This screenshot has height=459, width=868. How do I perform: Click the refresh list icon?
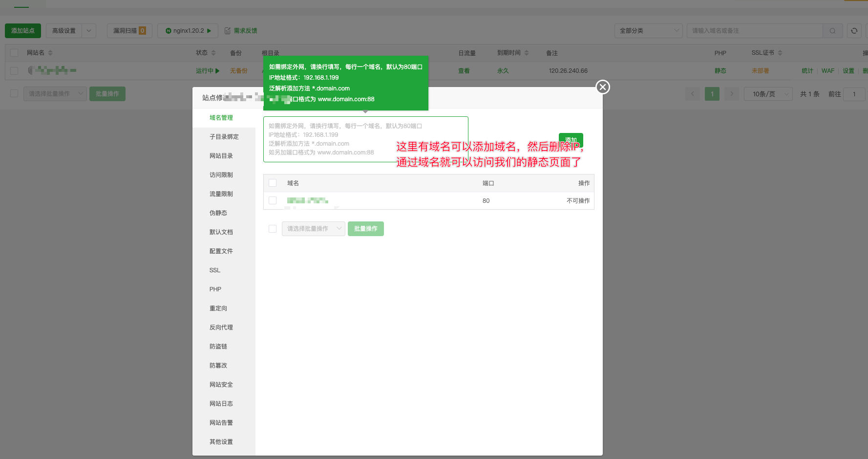click(854, 31)
